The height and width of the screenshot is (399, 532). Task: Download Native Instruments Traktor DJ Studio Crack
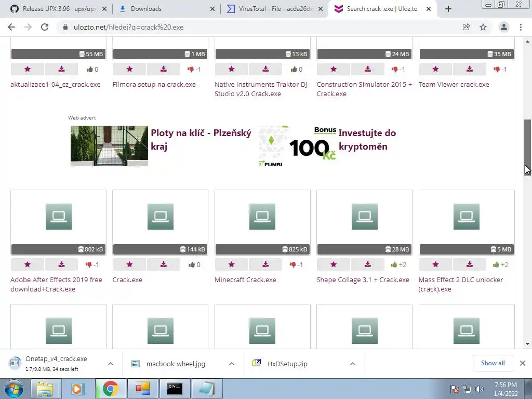(265, 69)
